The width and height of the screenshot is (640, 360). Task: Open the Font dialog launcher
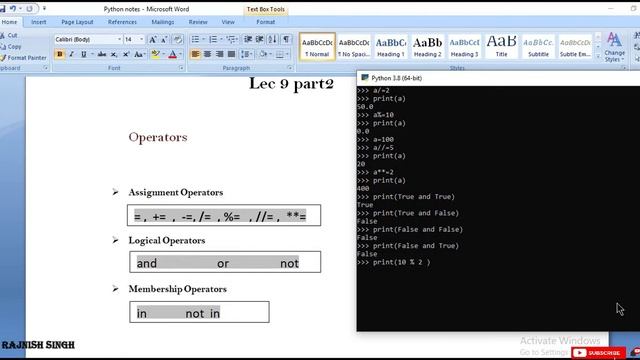181,68
